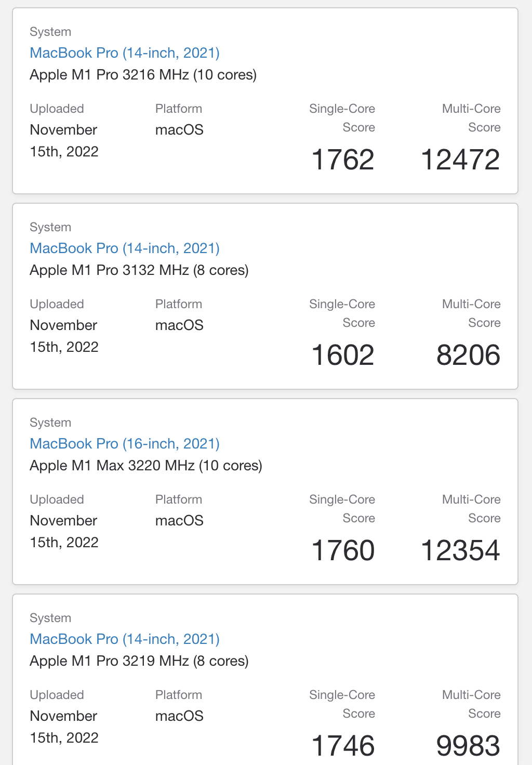
Task: Click the multi-core score 9983
Action: (x=468, y=746)
